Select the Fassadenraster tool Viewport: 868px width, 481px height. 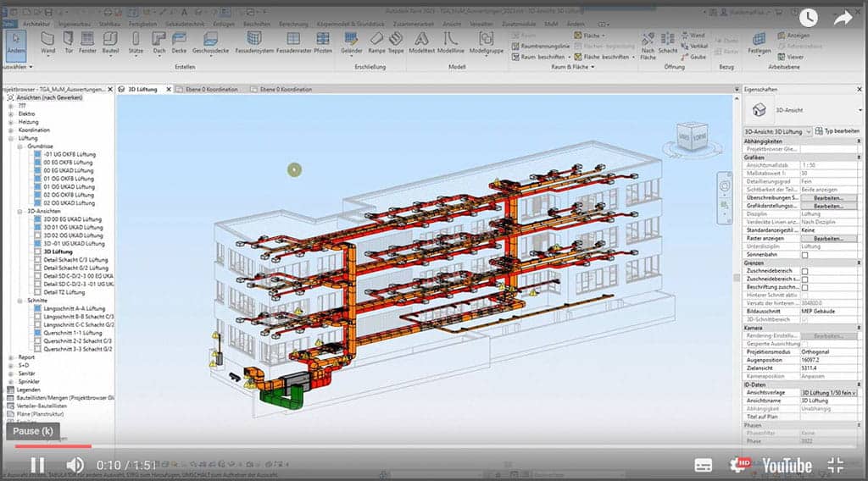click(x=293, y=42)
